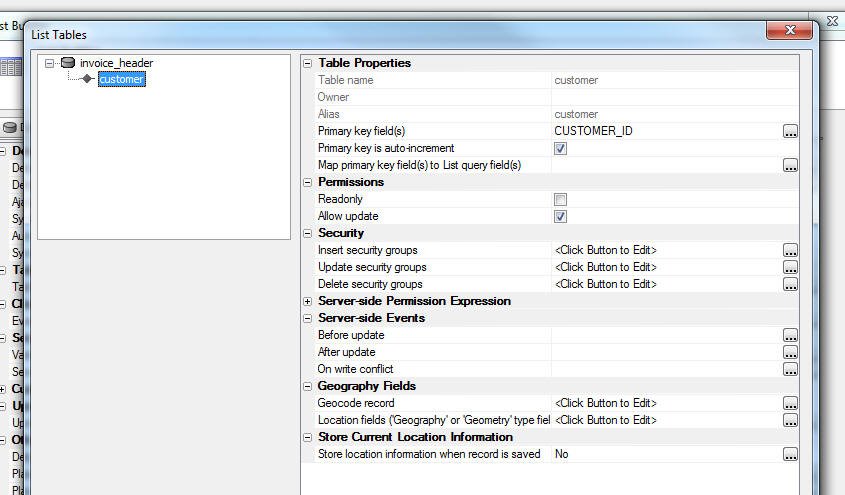Edit Insert security groups via ellipsis button

790,250
